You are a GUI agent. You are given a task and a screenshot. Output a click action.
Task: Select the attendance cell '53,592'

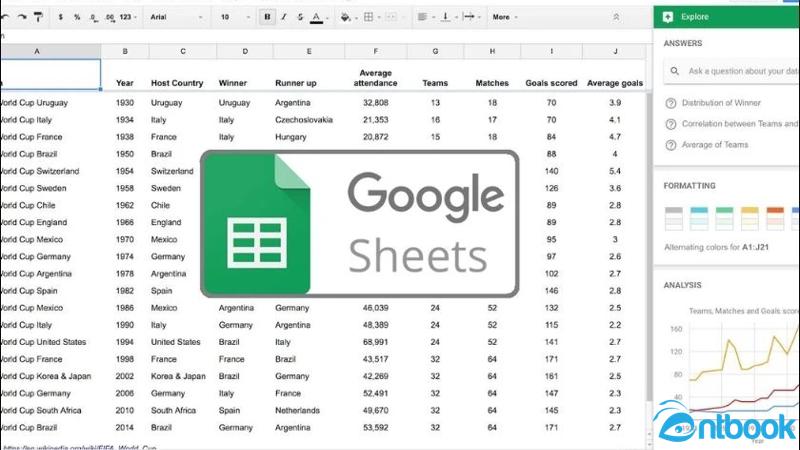(x=376, y=428)
